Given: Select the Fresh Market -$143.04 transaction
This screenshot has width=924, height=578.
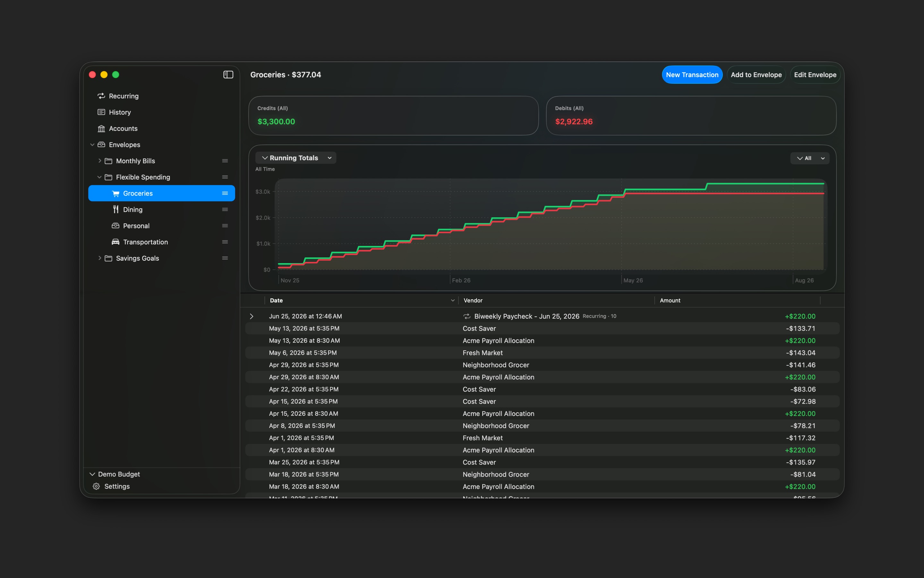Looking at the screenshot, I should 542,353.
